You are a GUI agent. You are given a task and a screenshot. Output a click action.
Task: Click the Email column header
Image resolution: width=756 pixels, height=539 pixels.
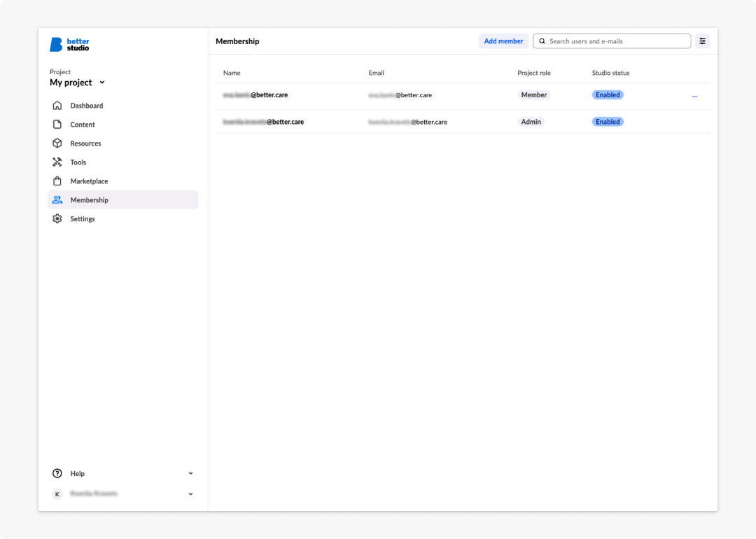[376, 73]
